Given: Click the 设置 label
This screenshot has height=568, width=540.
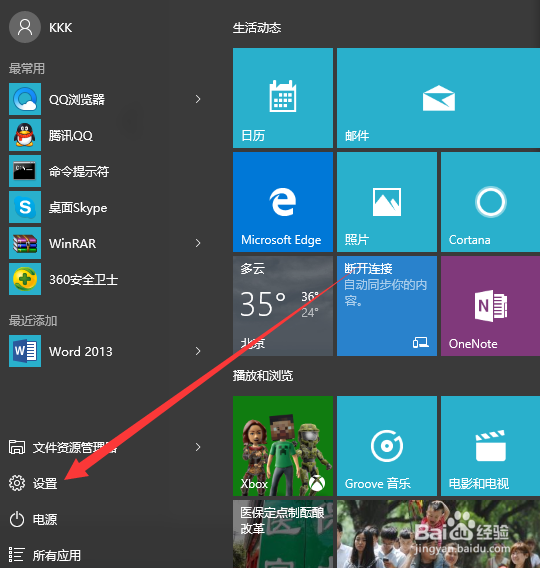Looking at the screenshot, I should [45, 484].
